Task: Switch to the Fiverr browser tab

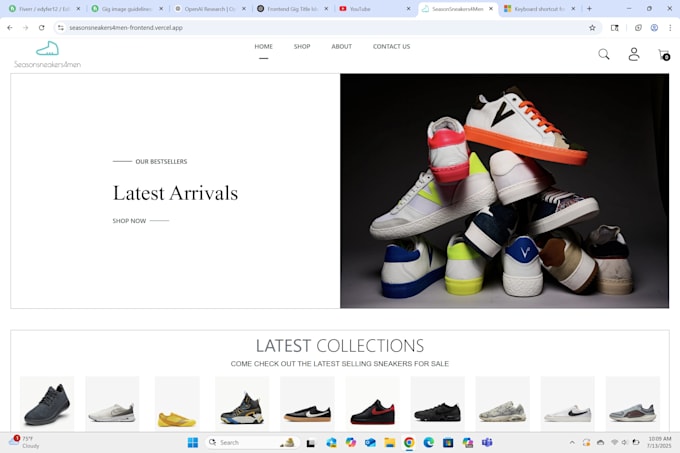Action: point(43,9)
